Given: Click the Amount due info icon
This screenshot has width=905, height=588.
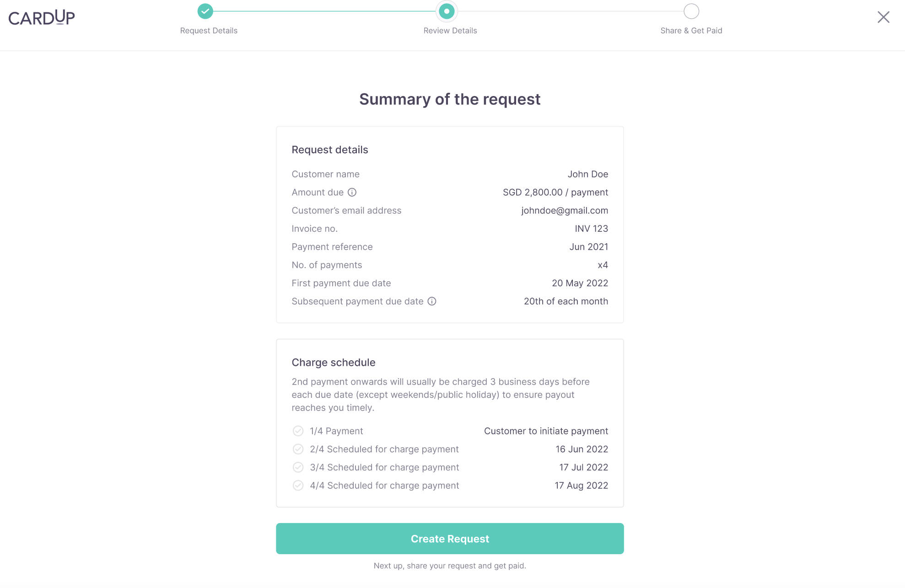Looking at the screenshot, I should [352, 192].
